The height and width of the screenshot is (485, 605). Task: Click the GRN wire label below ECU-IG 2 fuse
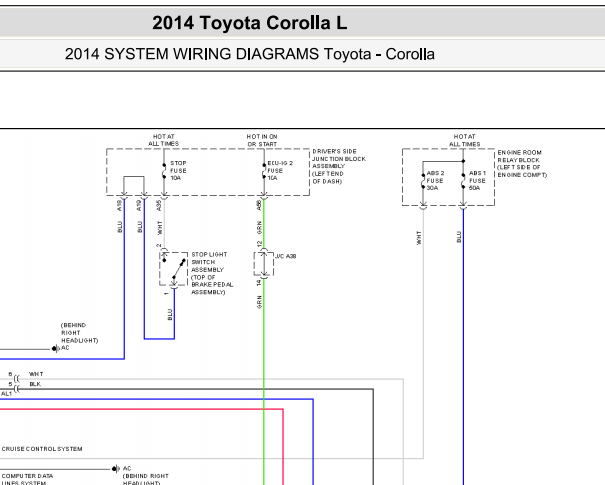[x=259, y=228]
